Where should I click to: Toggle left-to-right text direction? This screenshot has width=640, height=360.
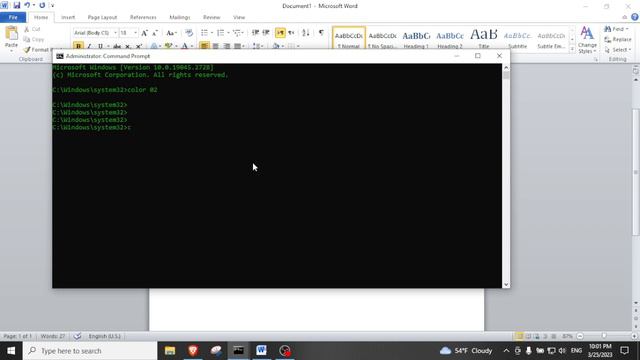point(280,33)
